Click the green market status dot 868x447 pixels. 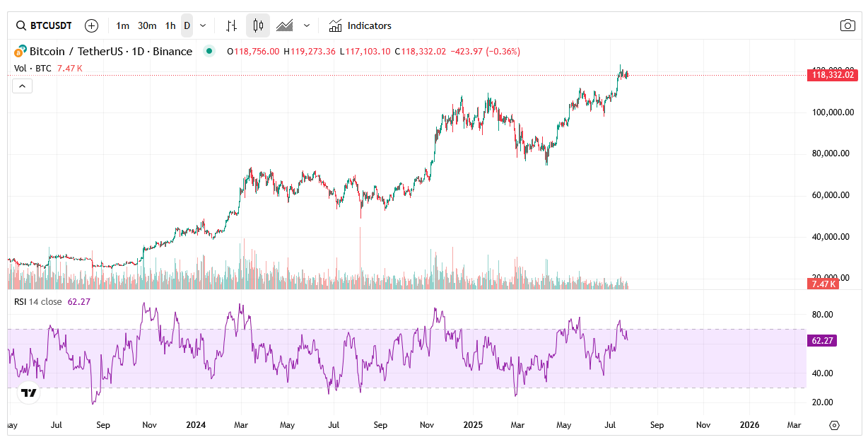tap(209, 51)
